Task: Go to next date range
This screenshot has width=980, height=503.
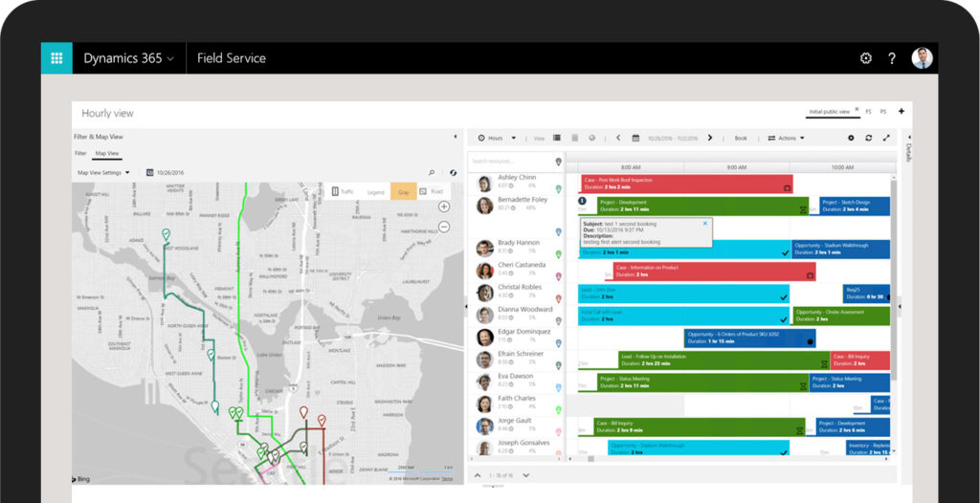Action: (x=709, y=138)
